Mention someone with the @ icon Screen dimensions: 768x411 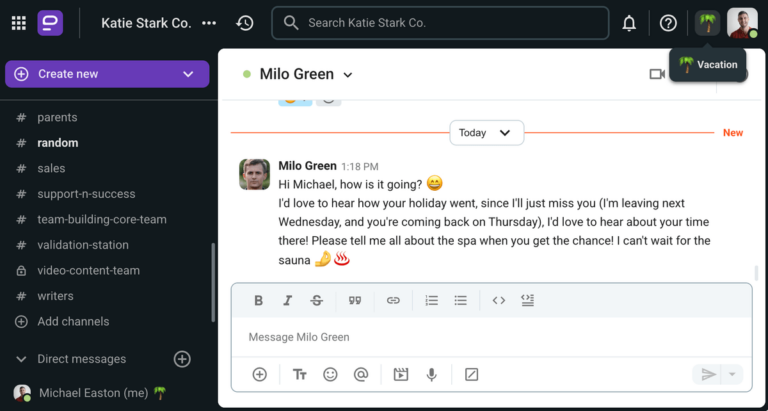tap(361, 375)
